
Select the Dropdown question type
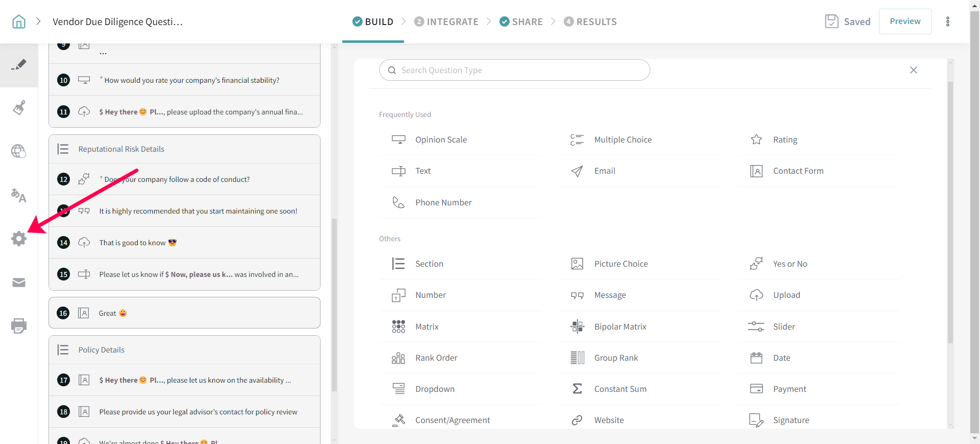434,389
